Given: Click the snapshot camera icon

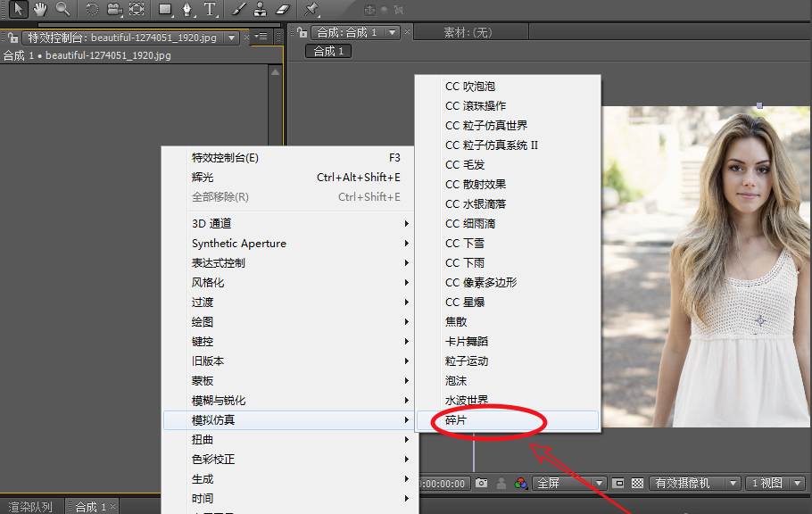Looking at the screenshot, I should pos(482,483).
